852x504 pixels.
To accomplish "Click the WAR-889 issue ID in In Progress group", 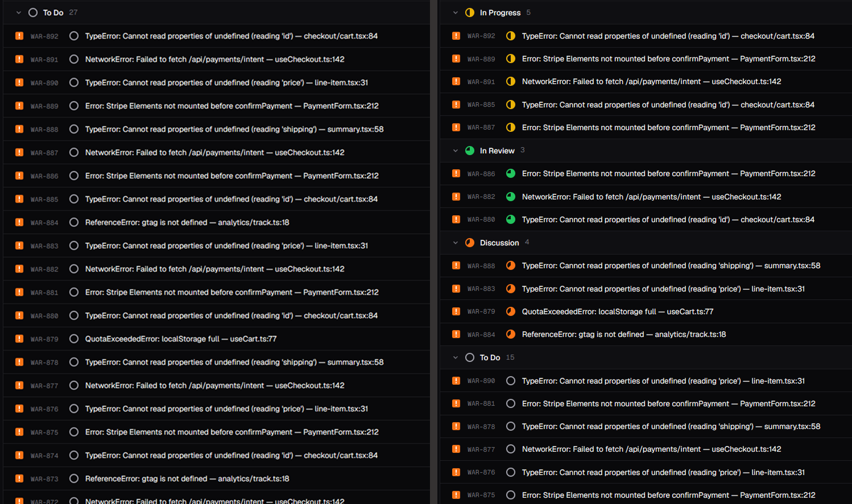I will coord(481,59).
